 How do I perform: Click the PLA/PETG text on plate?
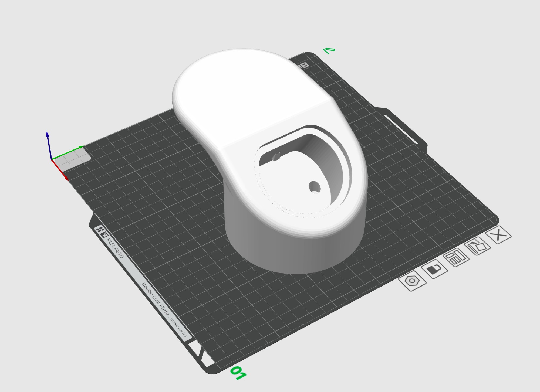[x=115, y=248]
